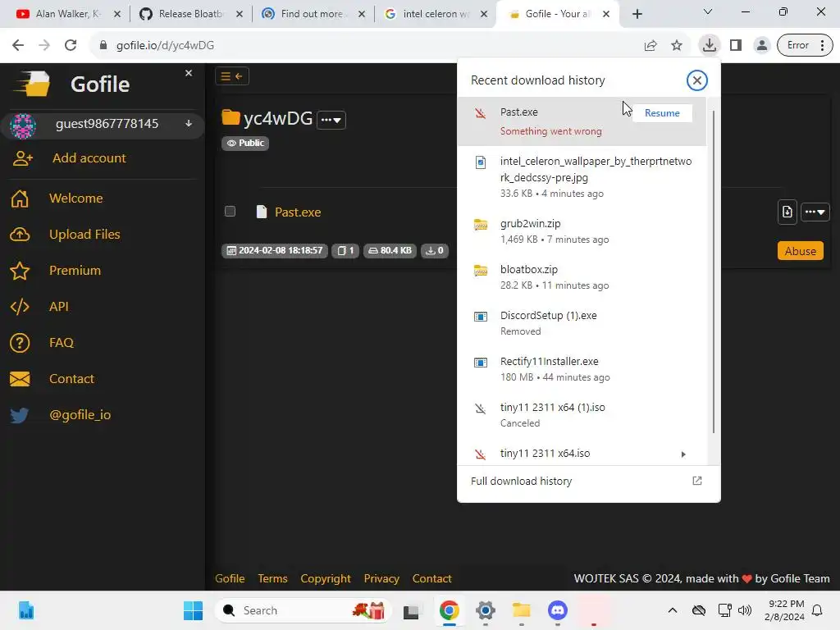
Task: Open the yc4wDG folder options dropdown
Action: pyautogui.click(x=331, y=120)
